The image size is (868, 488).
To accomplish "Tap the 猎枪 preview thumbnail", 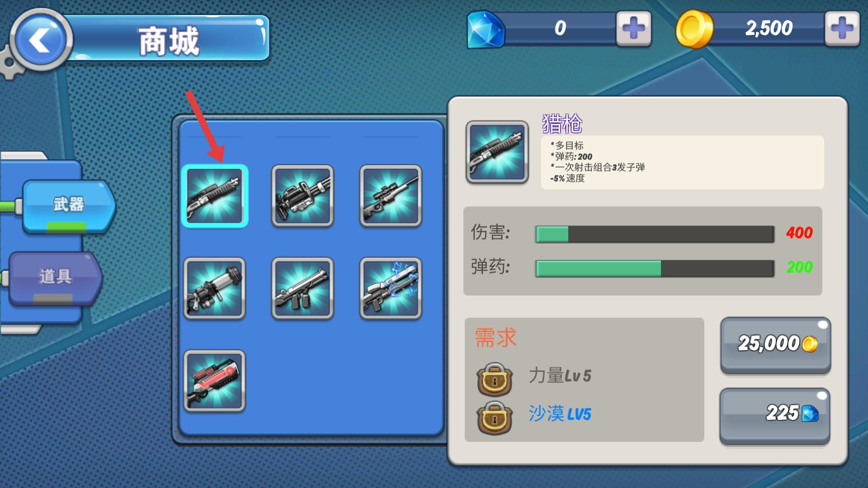I will 497,152.
